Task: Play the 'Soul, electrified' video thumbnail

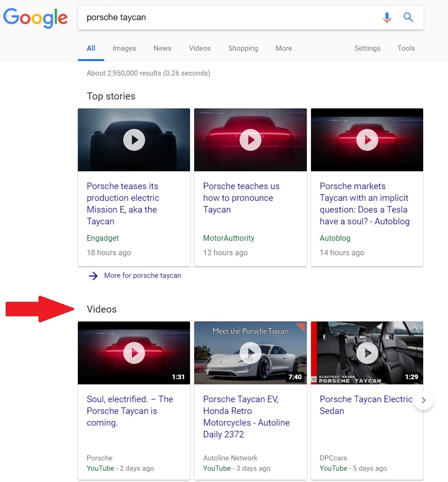Action: tap(134, 353)
